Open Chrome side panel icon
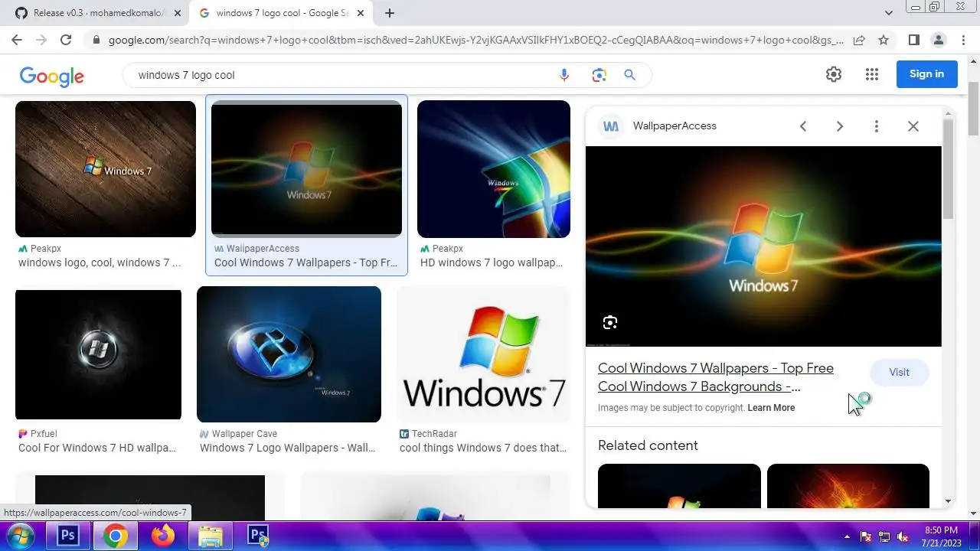980x551 pixels. 913,40
